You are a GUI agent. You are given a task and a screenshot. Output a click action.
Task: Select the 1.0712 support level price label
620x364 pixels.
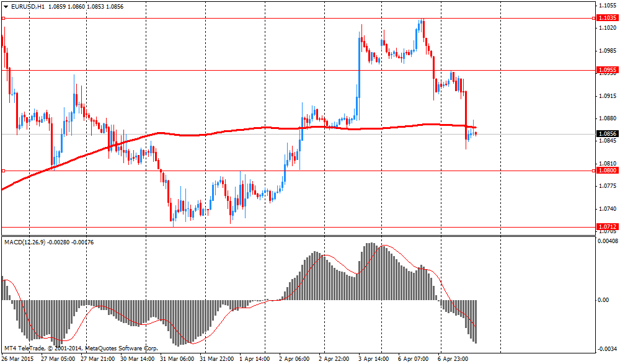(x=608, y=227)
